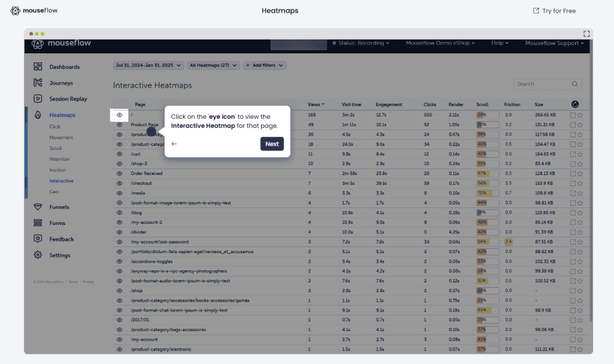
Task: Open the Forms sidebar icon
Action: tap(38, 223)
